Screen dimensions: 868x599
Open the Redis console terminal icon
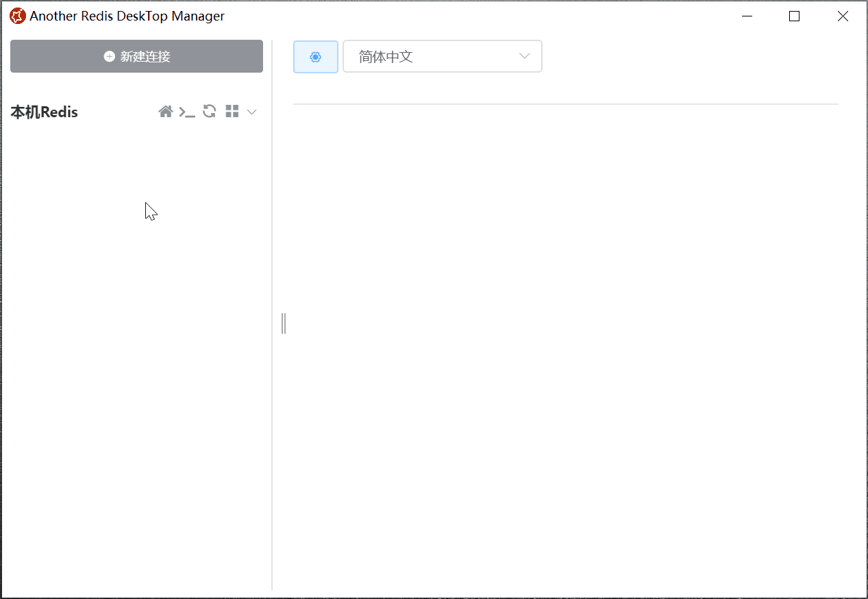click(187, 112)
